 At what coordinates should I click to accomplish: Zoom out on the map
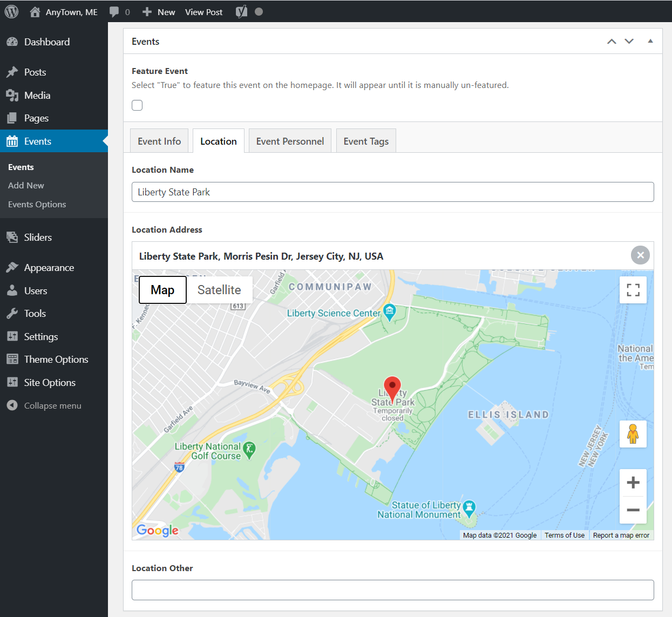[x=633, y=510]
